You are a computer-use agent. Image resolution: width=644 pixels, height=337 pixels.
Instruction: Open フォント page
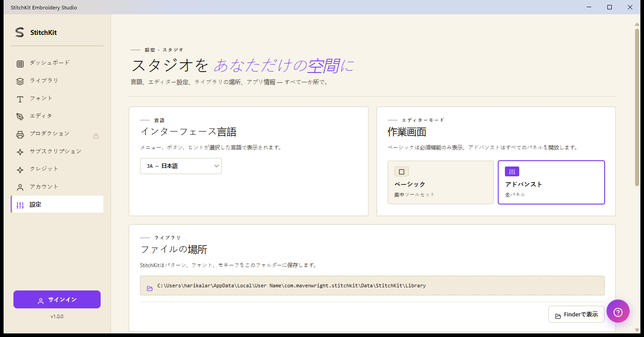(x=57, y=98)
